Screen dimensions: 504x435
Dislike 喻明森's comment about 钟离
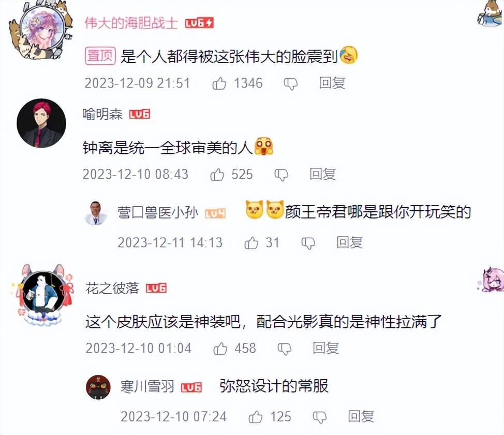[281, 175]
